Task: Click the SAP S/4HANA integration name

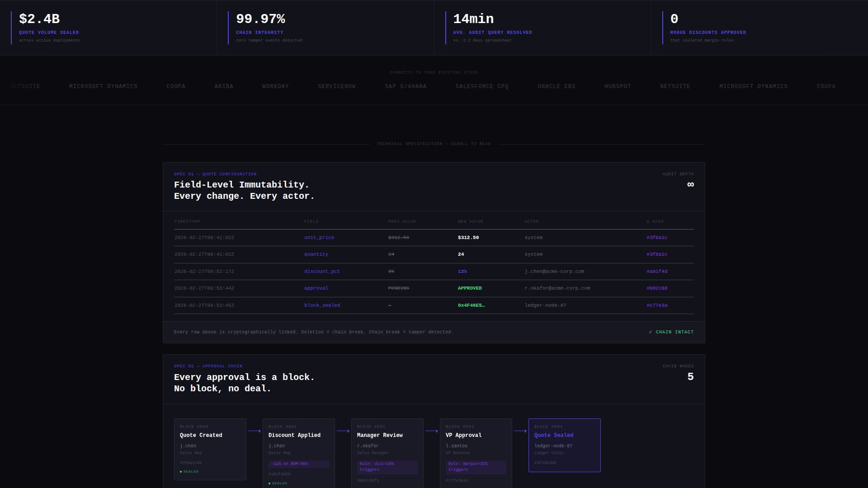Action: click(406, 86)
